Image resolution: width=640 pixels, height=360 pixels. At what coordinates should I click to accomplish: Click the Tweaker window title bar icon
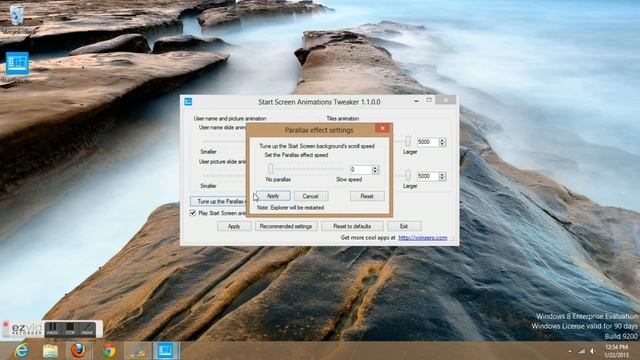(x=188, y=102)
